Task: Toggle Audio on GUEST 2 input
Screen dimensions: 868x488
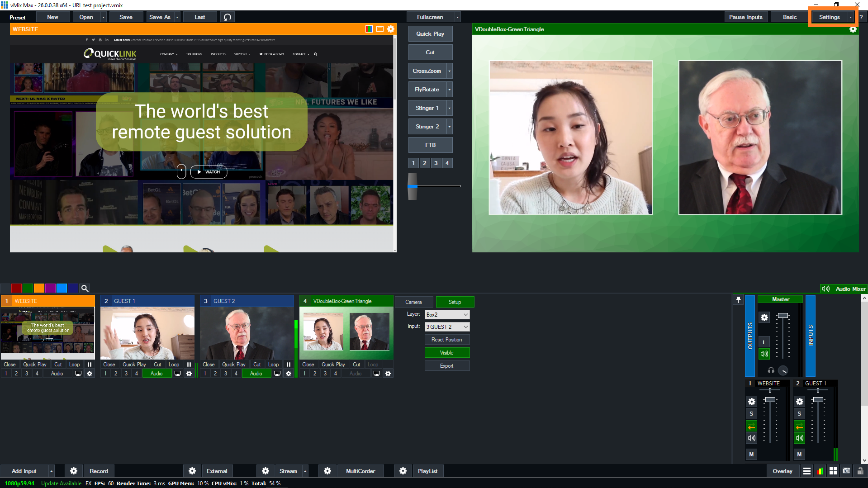Action: coord(256,374)
